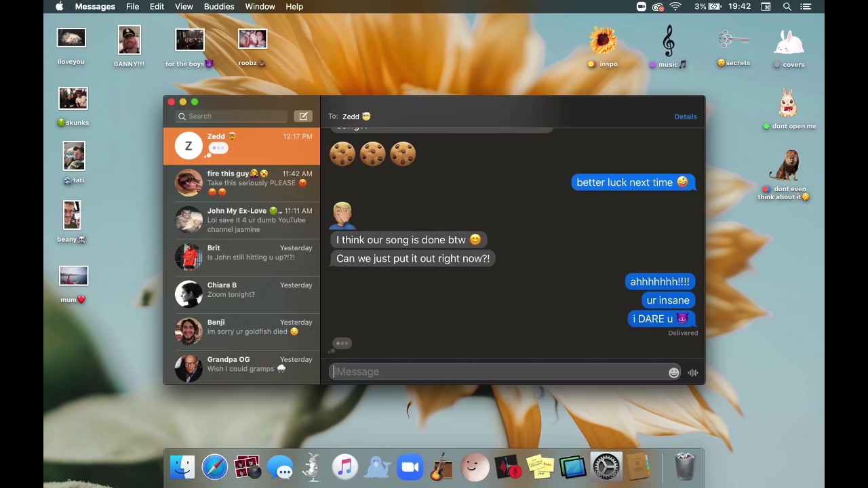
Task: Click the Search conversations field
Action: [x=231, y=117]
